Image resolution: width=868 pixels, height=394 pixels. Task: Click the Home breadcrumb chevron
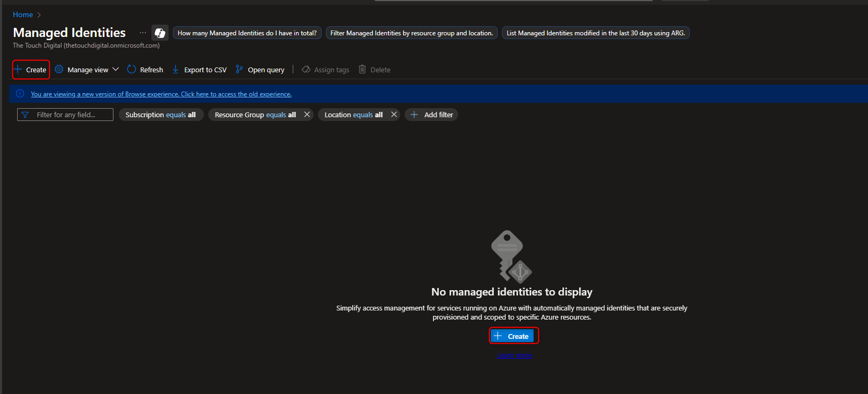(39, 15)
